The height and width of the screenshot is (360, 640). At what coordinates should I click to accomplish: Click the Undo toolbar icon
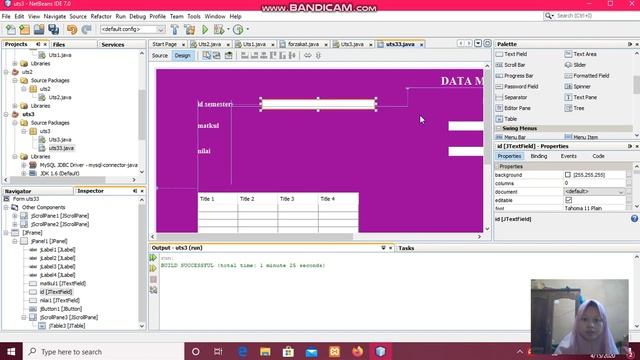pos(72,29)
